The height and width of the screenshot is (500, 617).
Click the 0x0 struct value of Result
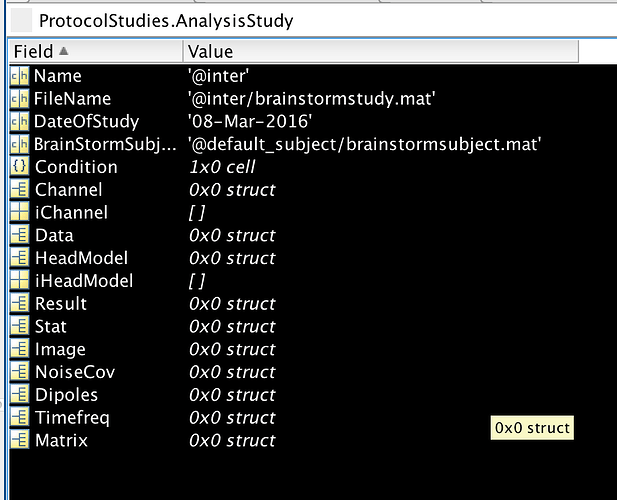(x=232, y=304)
